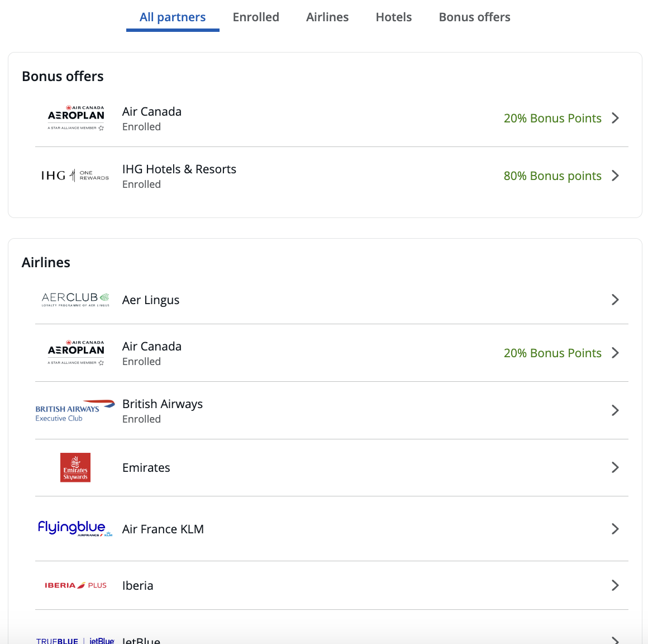Open Iberia row chevron
648x644 pixels.
click(616, 585)
